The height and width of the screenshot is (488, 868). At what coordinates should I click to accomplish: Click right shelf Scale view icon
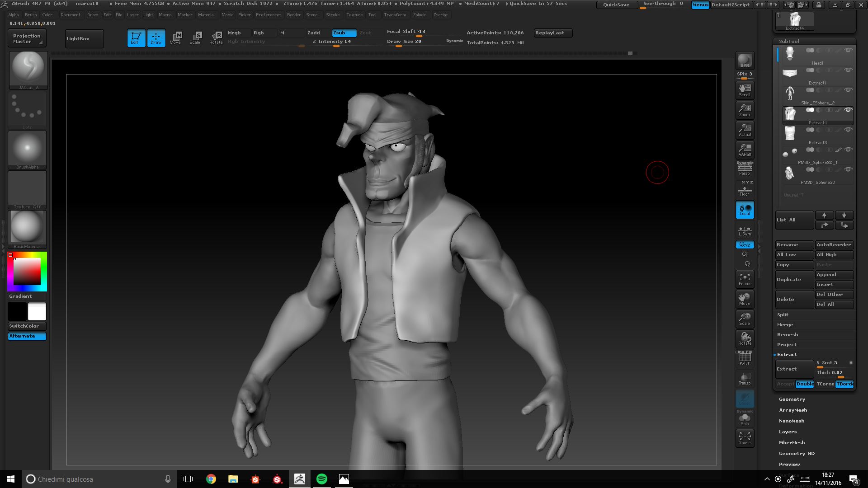coord(745,319)
